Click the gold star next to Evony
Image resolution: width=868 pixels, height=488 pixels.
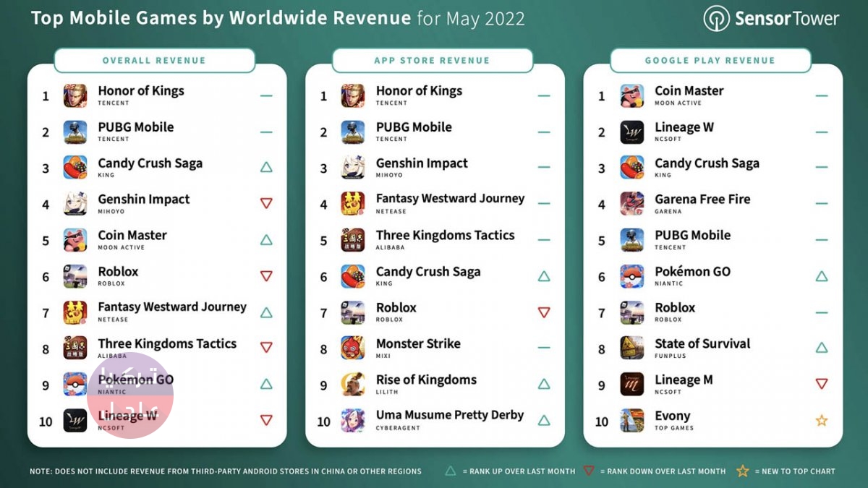click(821, 420)
